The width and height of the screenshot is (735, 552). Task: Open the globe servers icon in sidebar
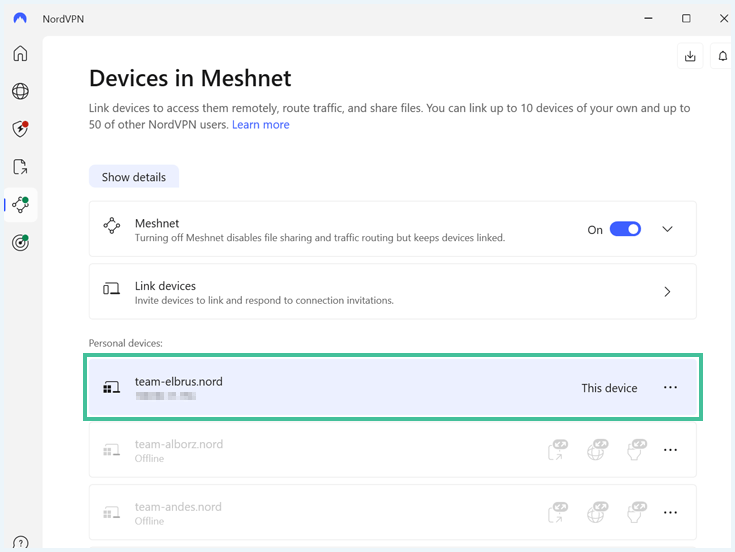pyautogui.click(x=20, y=91)
